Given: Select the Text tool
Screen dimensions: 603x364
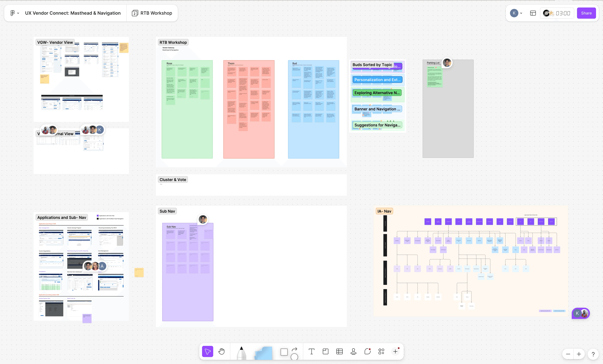Looking at the screenshot, I should [x=311, y=351].
